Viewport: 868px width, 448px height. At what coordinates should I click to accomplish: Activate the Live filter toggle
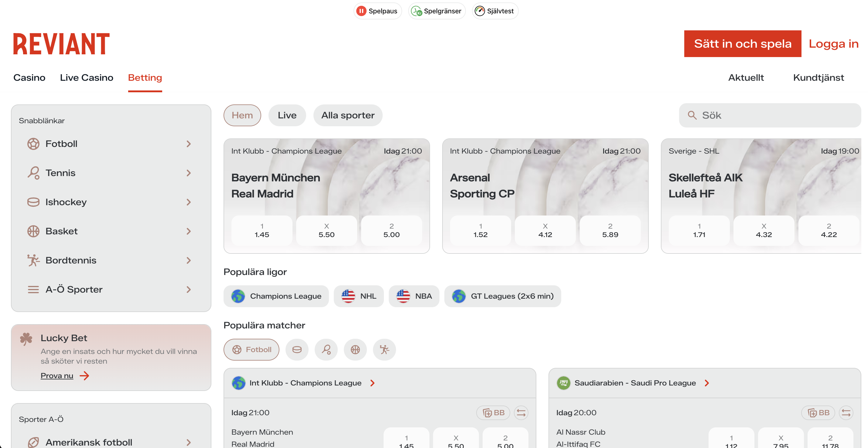(x=287, y=115)
